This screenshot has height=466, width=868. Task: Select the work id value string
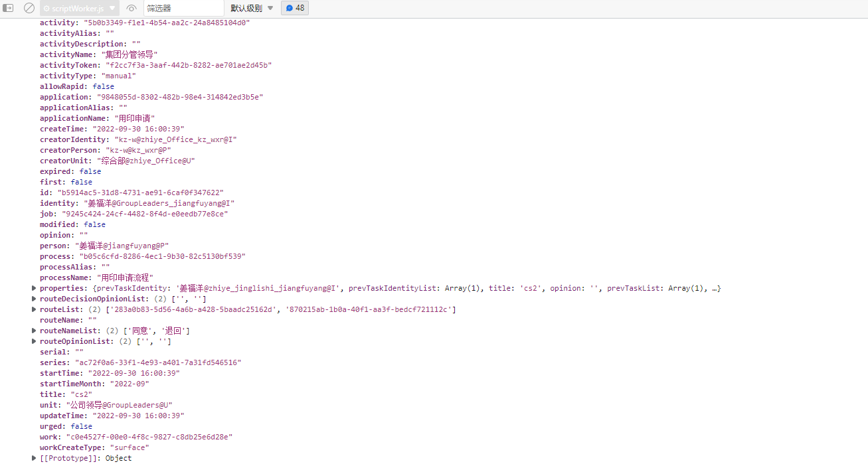tap(149, 437)
